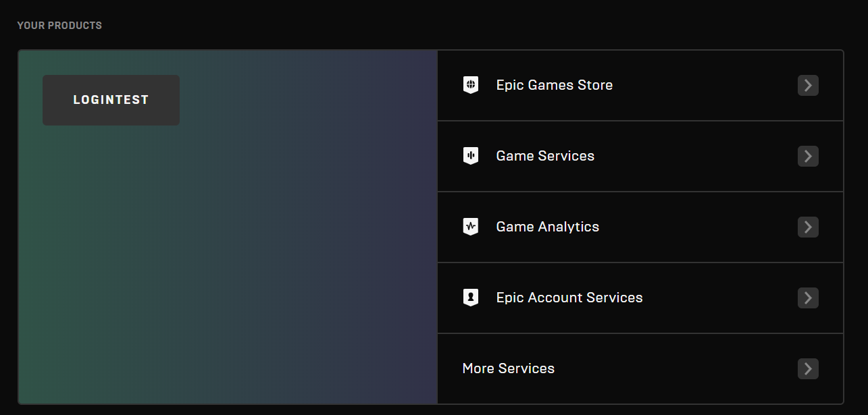
Task: Click the Epic Account Services person icon
Action: tap(471, 298)
